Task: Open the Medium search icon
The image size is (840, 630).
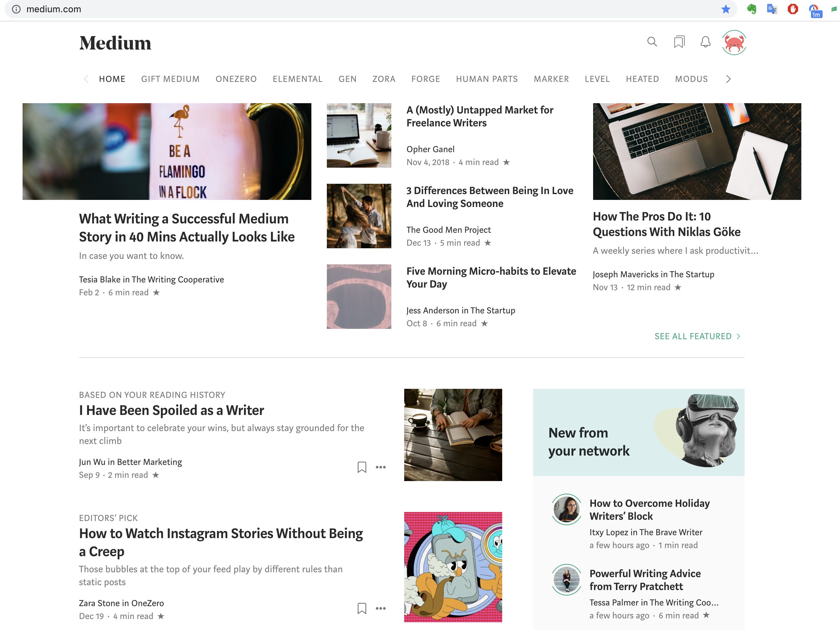Action: pyautogui.click(x=652, y=42)
